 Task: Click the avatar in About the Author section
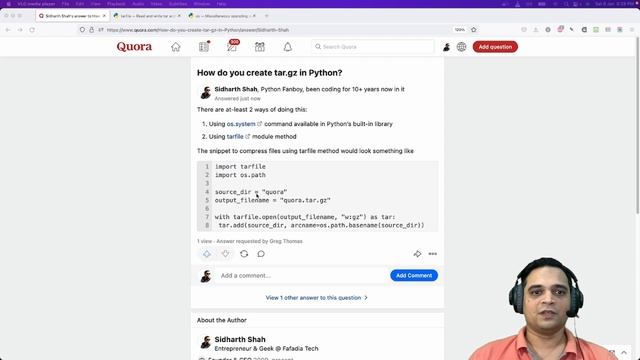pyautogui.click(x=205, y=342)
